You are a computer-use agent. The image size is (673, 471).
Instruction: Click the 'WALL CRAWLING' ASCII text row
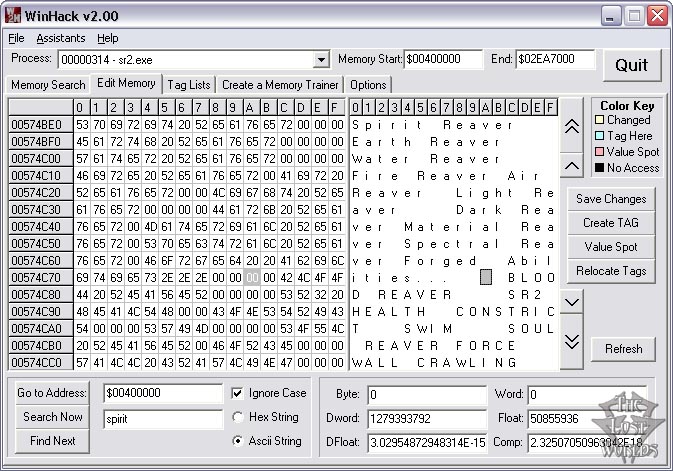point(454,362)
